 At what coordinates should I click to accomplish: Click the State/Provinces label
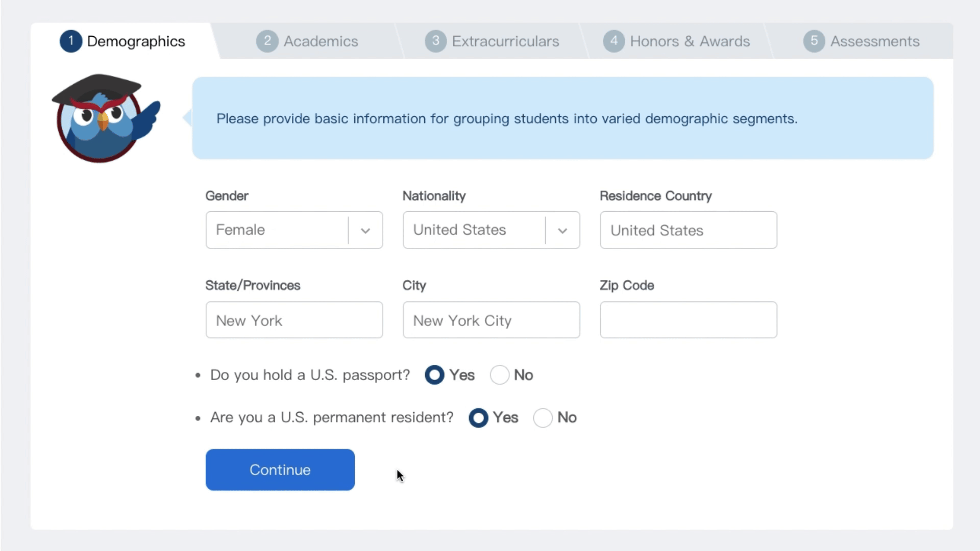pyautogui.click(x=253, y=285)
